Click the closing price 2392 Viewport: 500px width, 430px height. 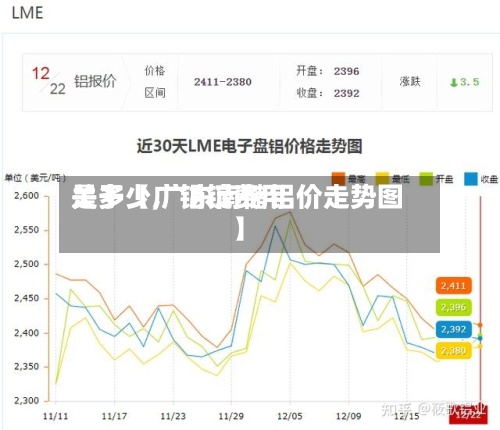(347, 93)
